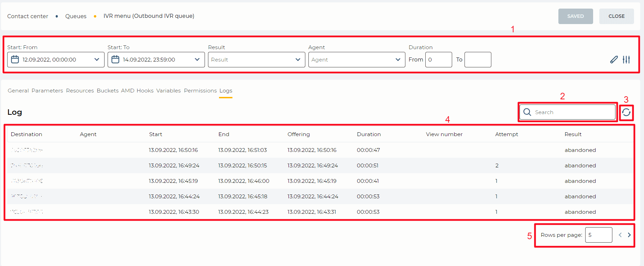Expand the Start: To date dropdown
Screen dimensions: 644x266
point(197,59)
